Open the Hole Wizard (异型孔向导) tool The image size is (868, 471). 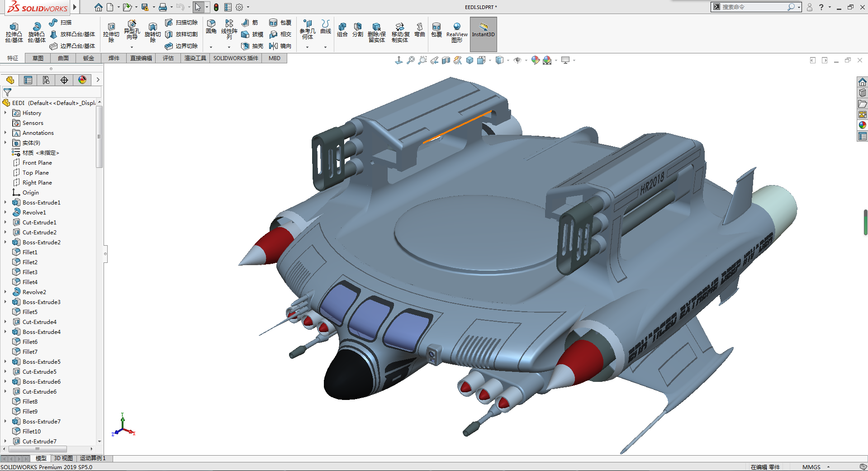pos(132,30)
